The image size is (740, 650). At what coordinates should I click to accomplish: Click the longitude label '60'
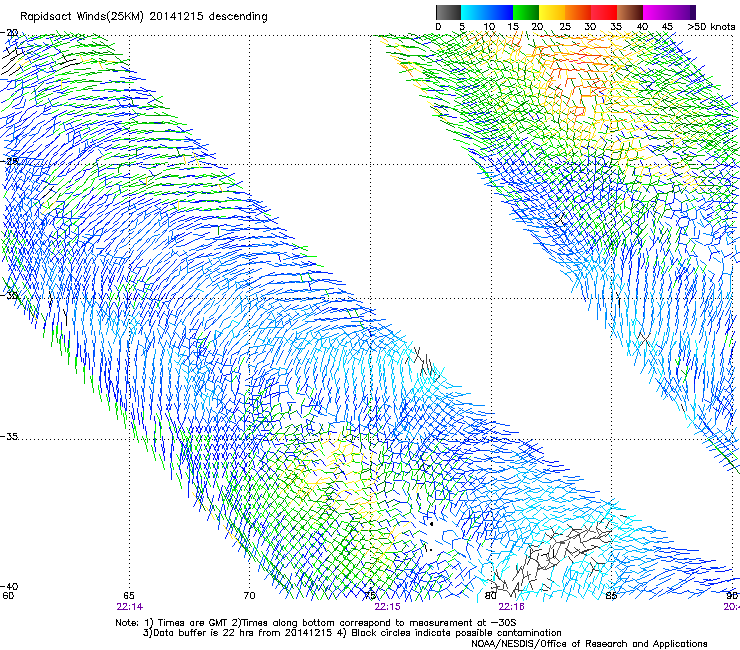click(x=8, y=596)
